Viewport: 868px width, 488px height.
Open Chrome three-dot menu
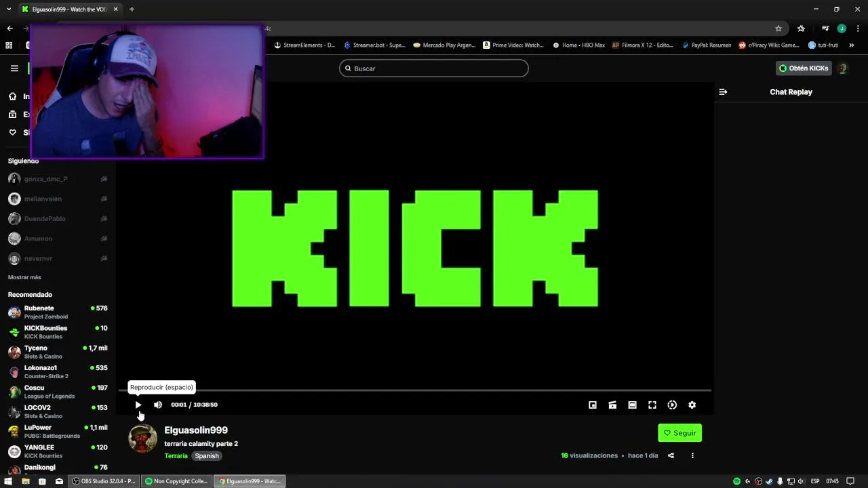(858, 28)
